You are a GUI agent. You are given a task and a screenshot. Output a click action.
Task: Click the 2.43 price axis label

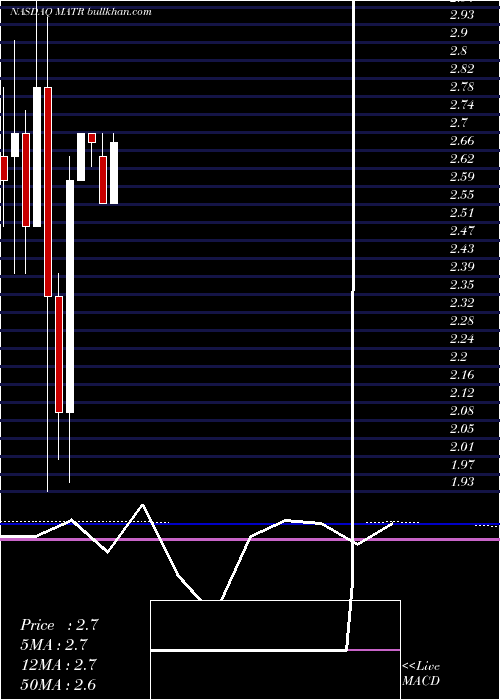462,249
